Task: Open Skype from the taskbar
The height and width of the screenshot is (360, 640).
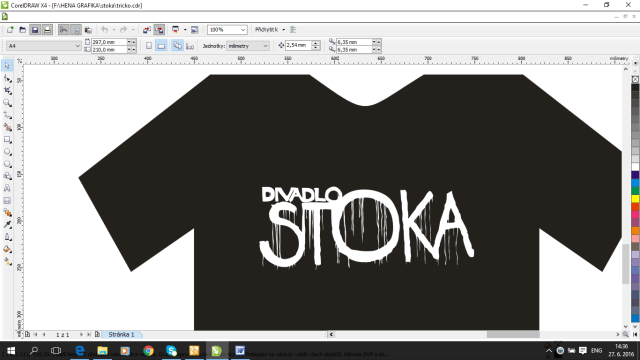Action: tap(171, 351)
